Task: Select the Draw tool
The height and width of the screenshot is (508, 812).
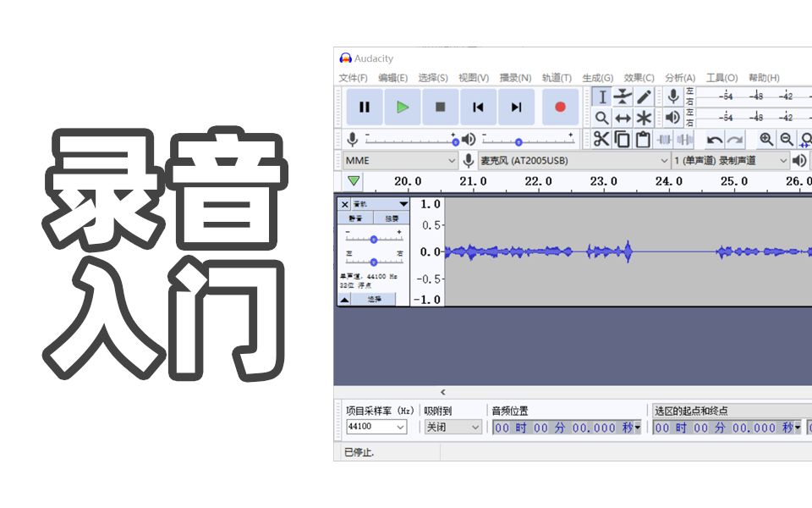Action: 643,97
